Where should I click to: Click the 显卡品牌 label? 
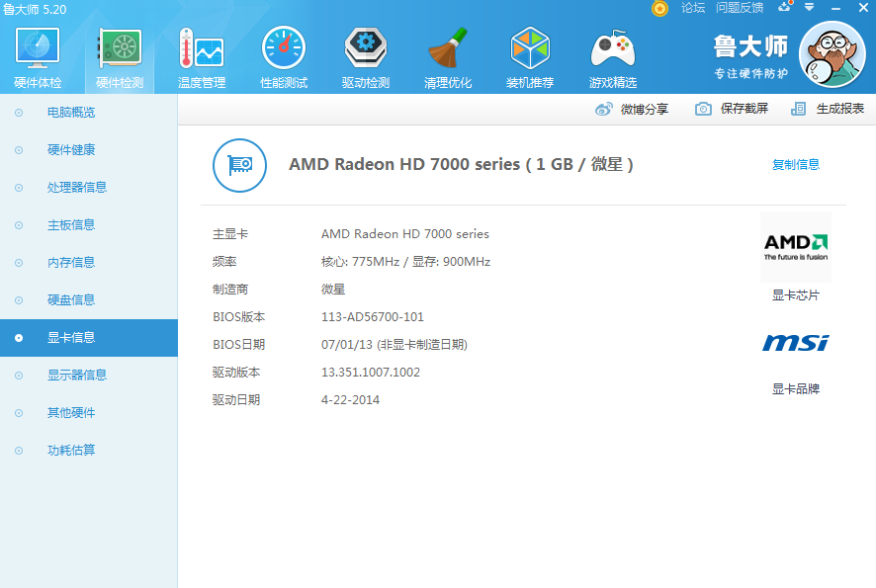[x=796, y=389]
